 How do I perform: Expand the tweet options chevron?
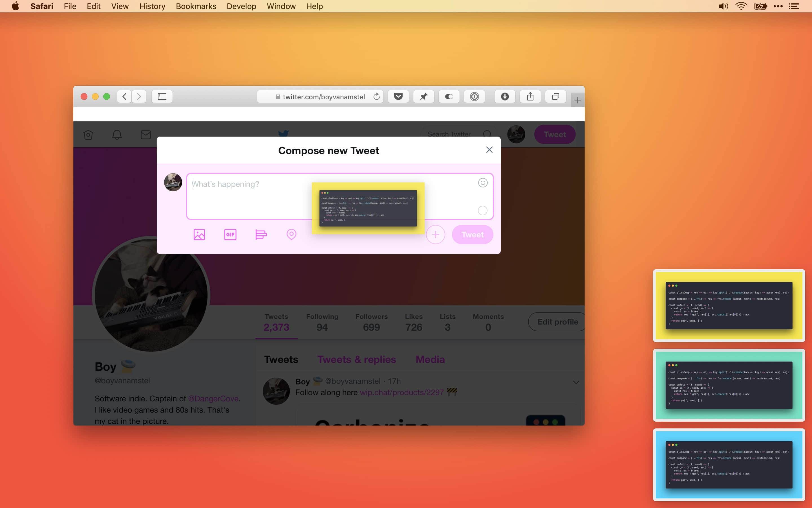coord(576,382)
